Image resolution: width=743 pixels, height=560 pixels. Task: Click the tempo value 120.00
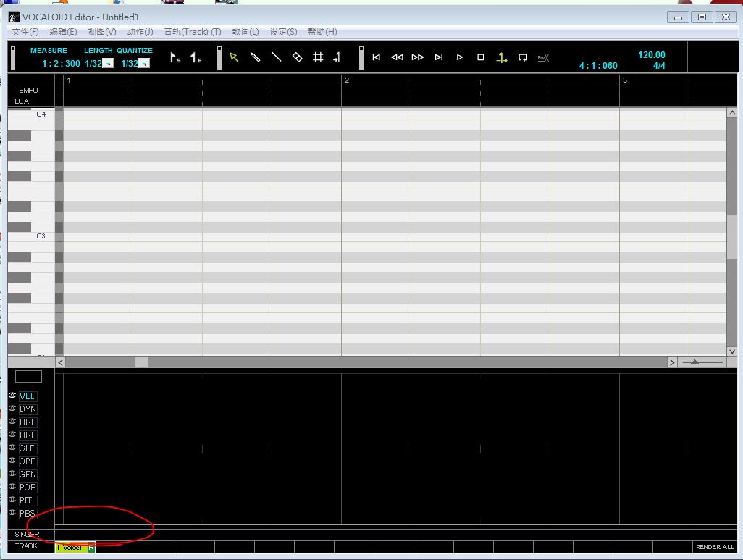click(651, 54)
